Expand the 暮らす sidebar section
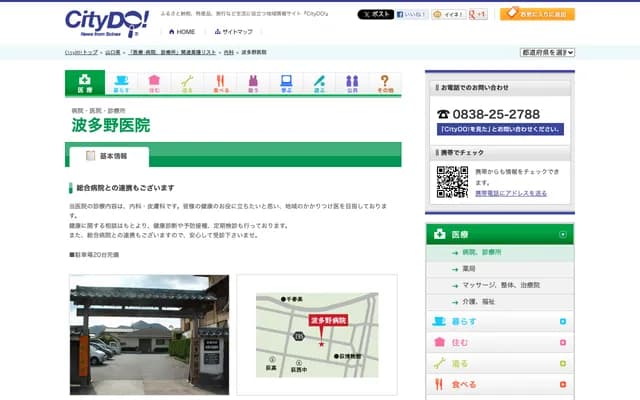This screenshot has width=640, height=400. 563,321
